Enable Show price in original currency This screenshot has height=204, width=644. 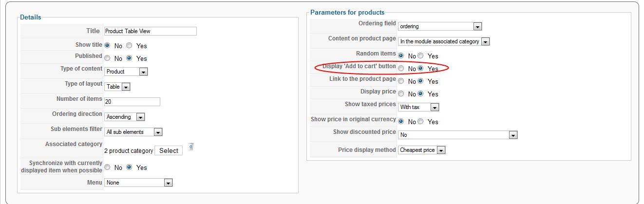[x=420, y=122]
